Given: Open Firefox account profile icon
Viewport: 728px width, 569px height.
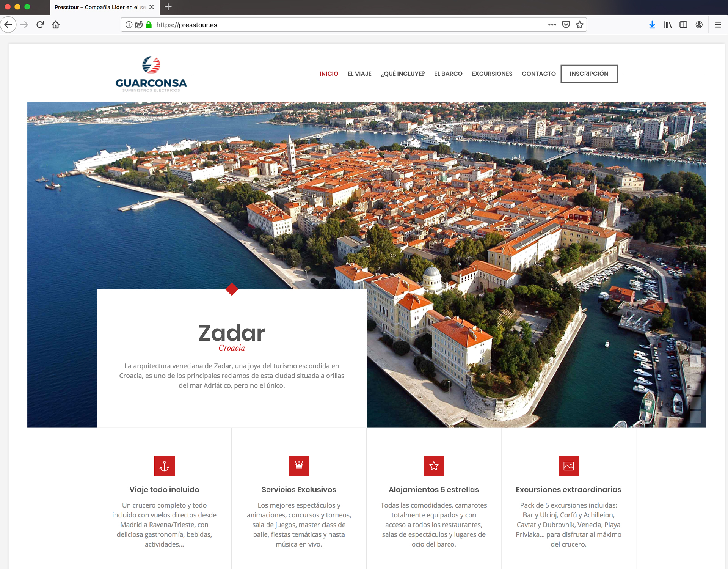Looking at the screenshot, I should (699, 25).
